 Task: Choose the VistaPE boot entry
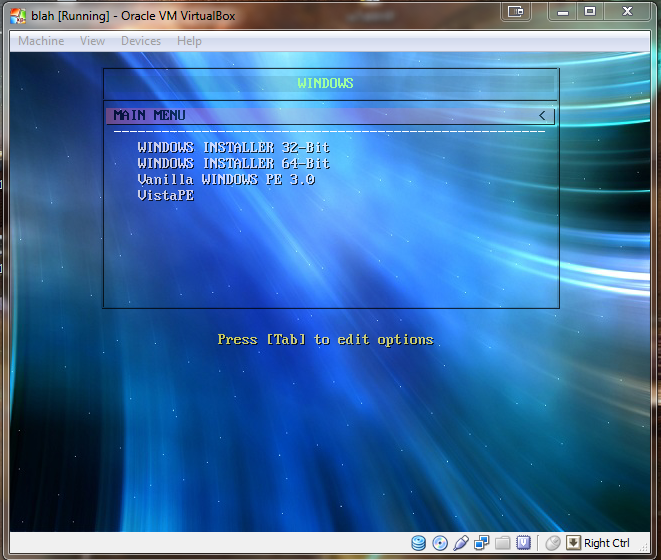click(166, 195)
